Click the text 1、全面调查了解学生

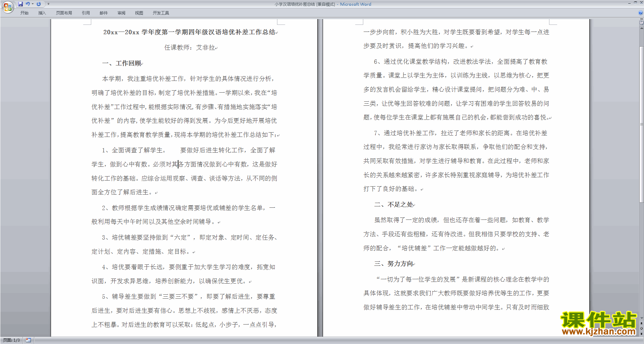(x=134, y=150)
